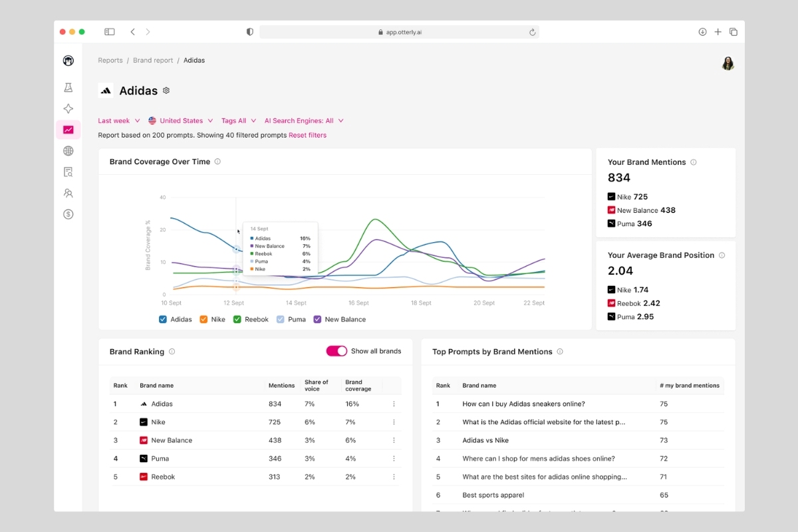Uncheck the Reebok legend checkbox
Image resolution: width=798 pixels, height=532 pixels.
click(x=237, y=319)
